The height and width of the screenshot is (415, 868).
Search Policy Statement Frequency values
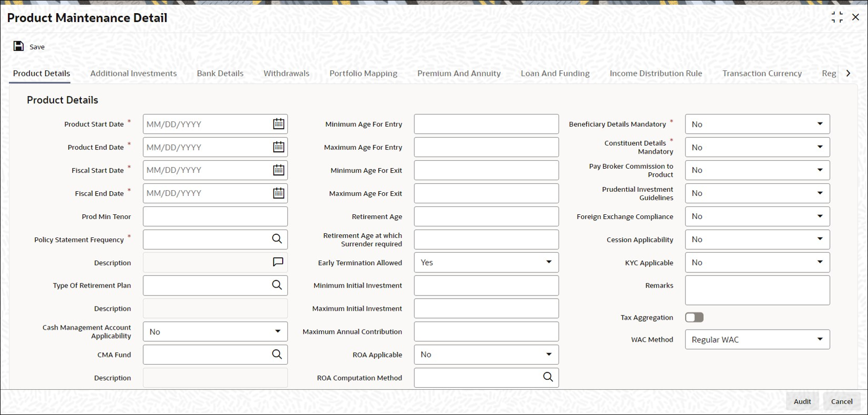tap(277, 239)
